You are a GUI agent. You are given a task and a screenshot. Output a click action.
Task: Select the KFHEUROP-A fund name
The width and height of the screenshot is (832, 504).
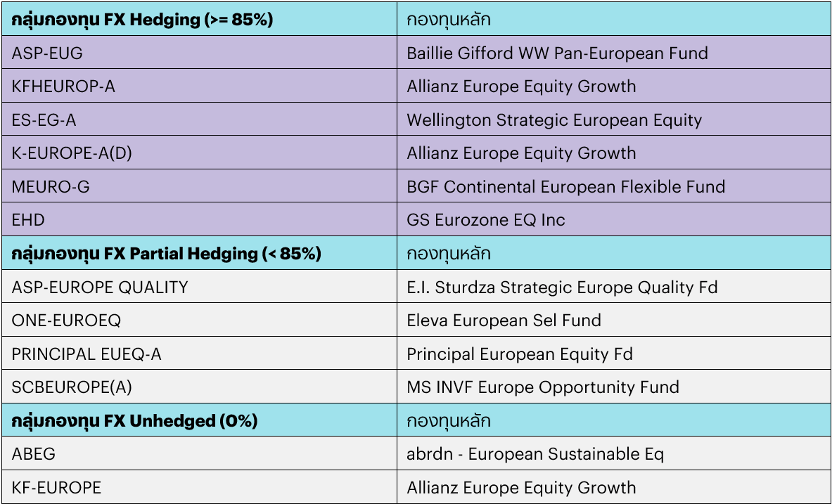pos(63,86)
